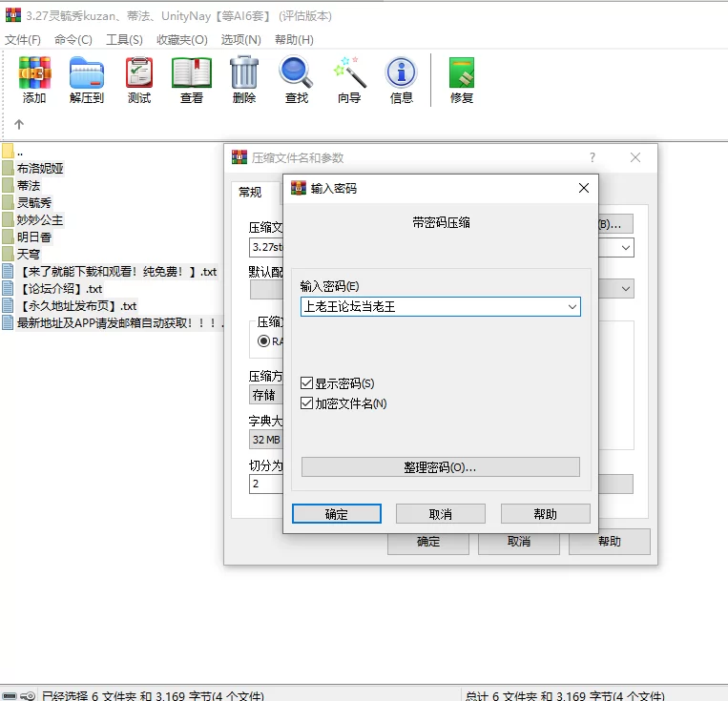Open the 文件(F) menu

[x=23, y=39]
